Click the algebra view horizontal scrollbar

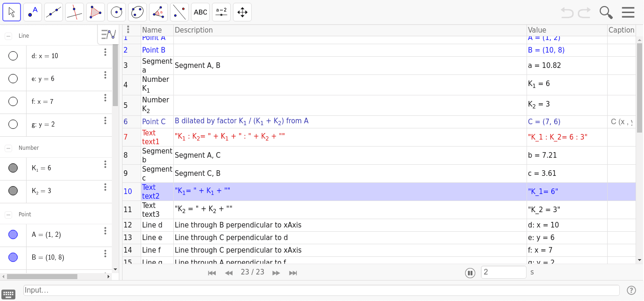tap(42, 276)
